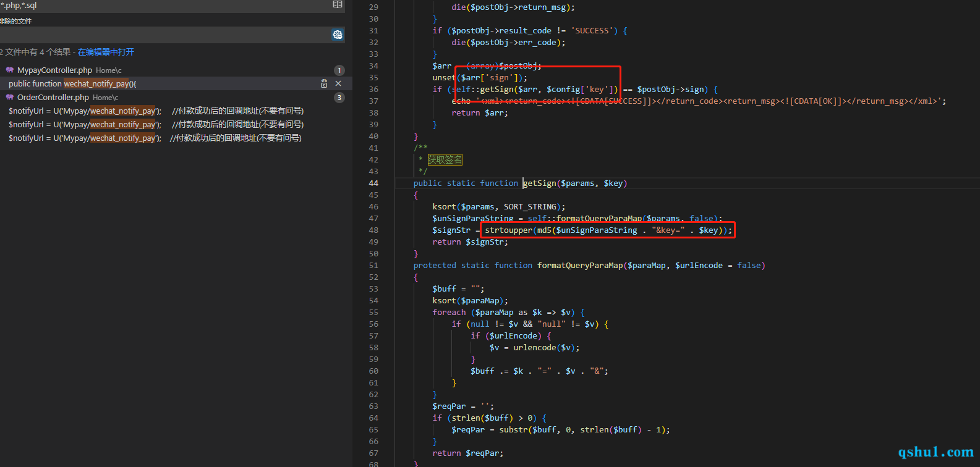Image resolution: width=980 pixels, height=467 pixels.
Task: Click PHP elephant icon beside OrderController.php
Action: 10,97
